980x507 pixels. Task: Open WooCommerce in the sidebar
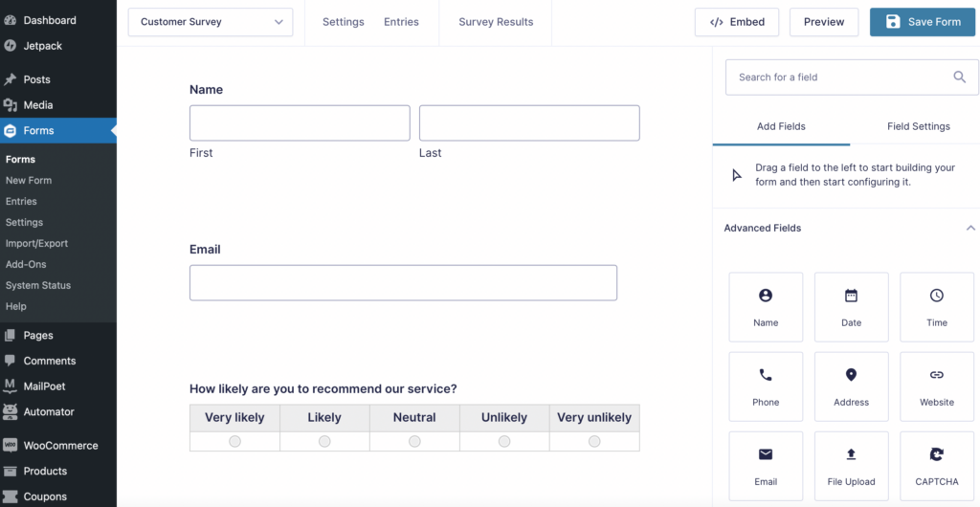point(60,446)
